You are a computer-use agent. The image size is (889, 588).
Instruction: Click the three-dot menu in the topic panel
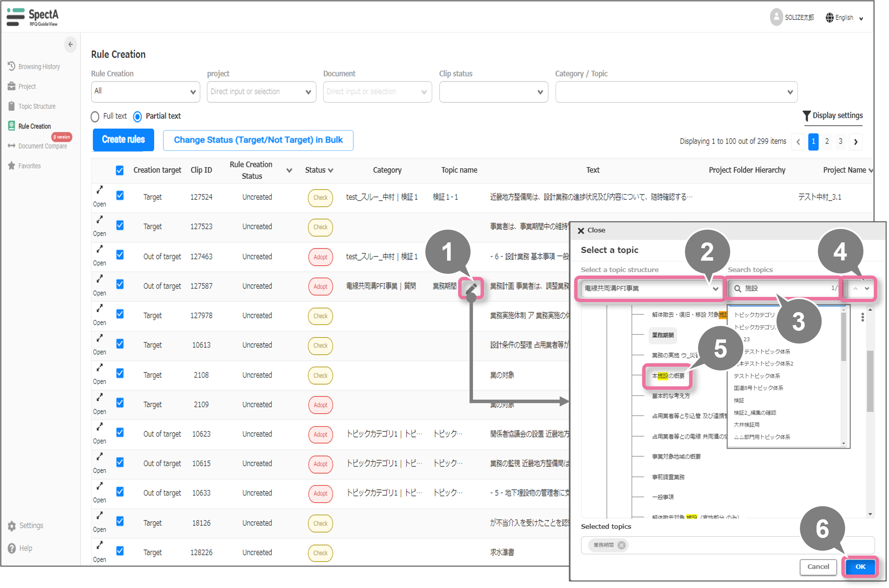pos(862,317)
